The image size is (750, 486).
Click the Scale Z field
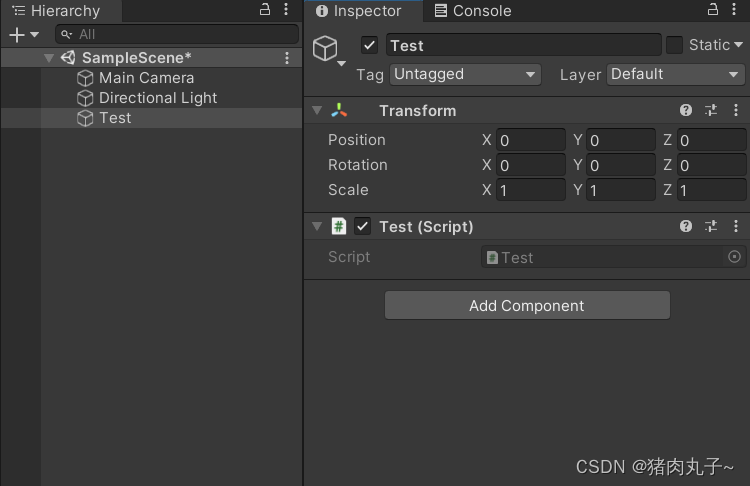tap(711, 190)
